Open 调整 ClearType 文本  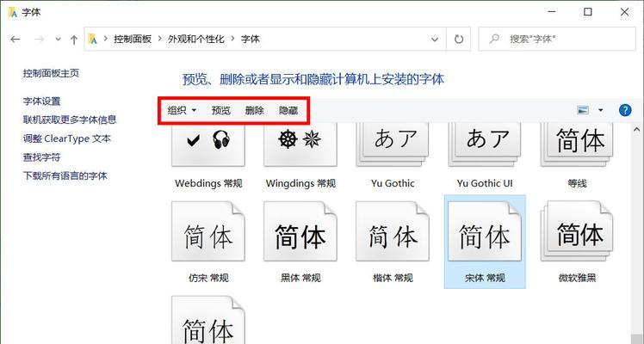click(x=67, y=138)
